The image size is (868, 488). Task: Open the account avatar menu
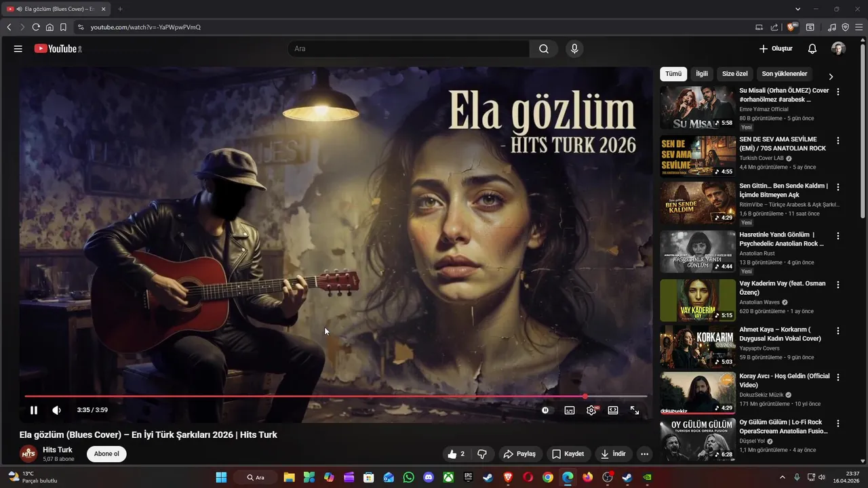point(839,49)
